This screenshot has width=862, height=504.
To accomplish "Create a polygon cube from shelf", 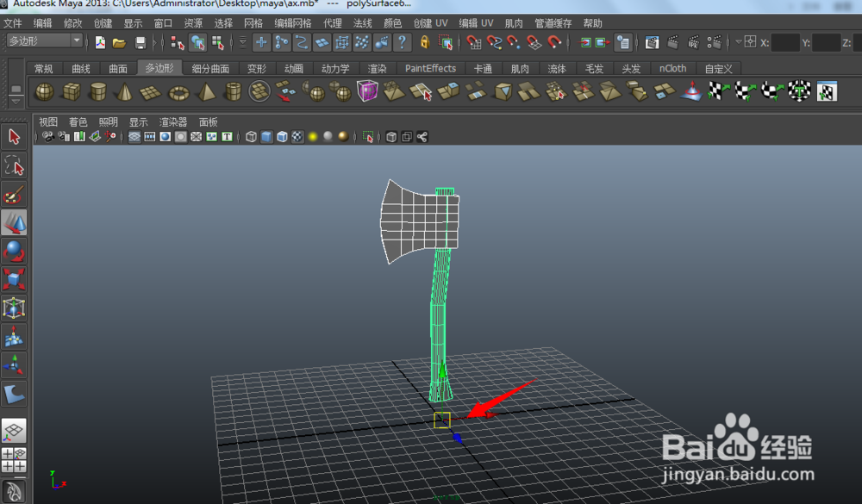I will point(72,91).
